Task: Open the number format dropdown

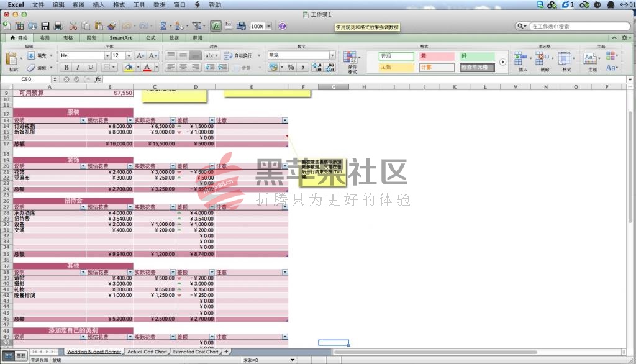Action: tap(332, 55)
